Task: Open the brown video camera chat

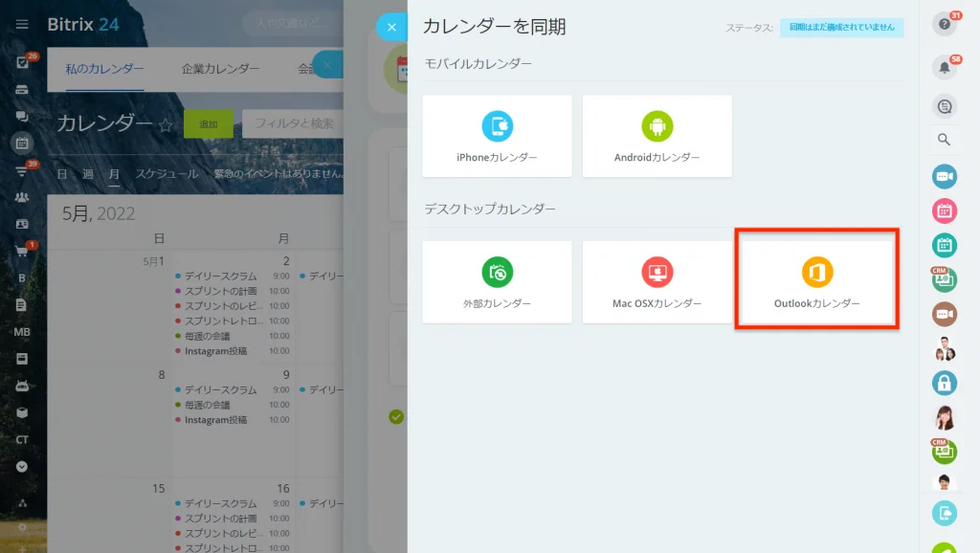Action: (945, 314)
